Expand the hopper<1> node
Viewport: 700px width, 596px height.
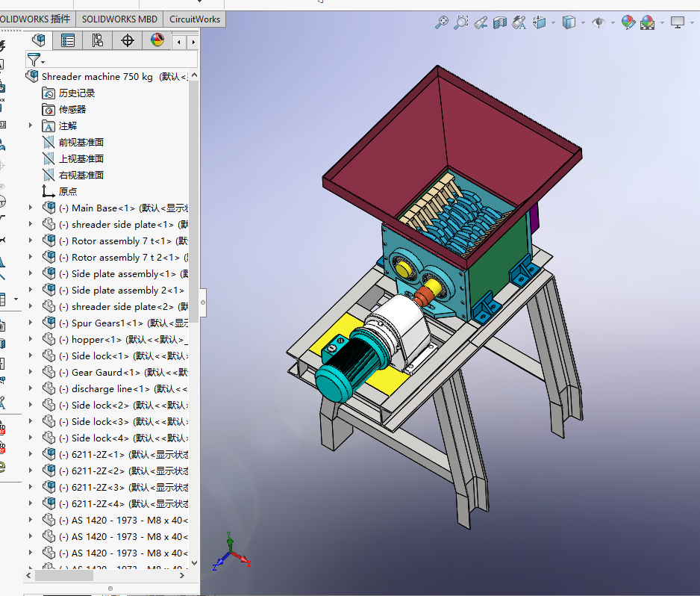pos(31,339)
